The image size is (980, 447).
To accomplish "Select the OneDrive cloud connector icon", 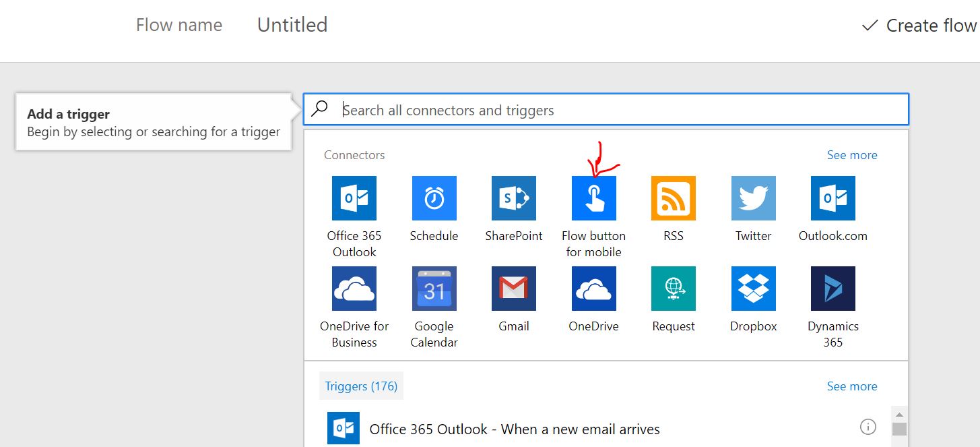I will click(x=594, y=289).
